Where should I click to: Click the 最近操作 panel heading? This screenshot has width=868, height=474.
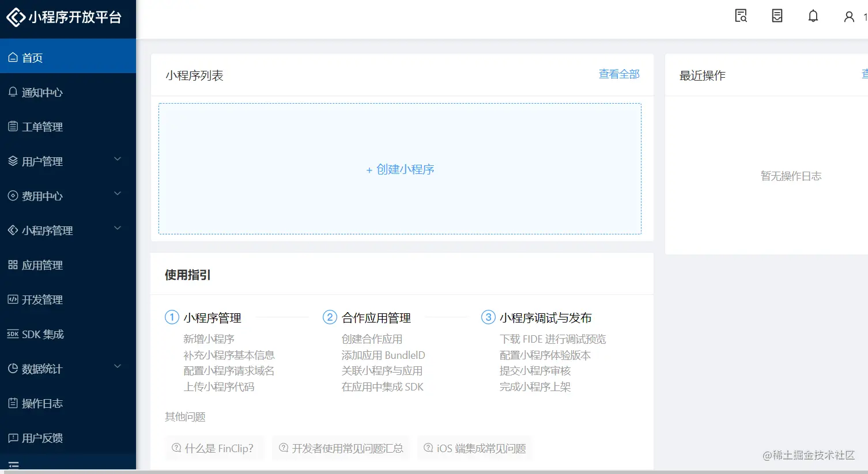(702, 75)
